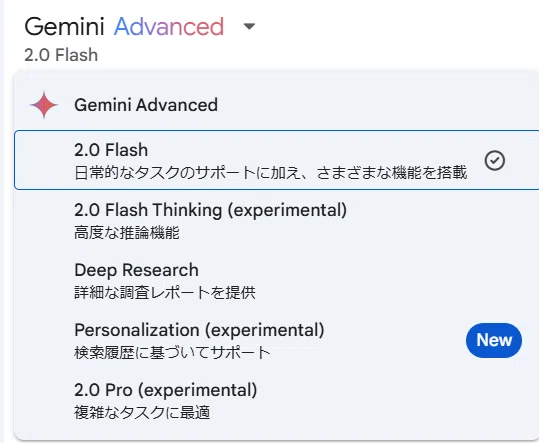Pick the 2.0 Pro (experimental) model

276,401
